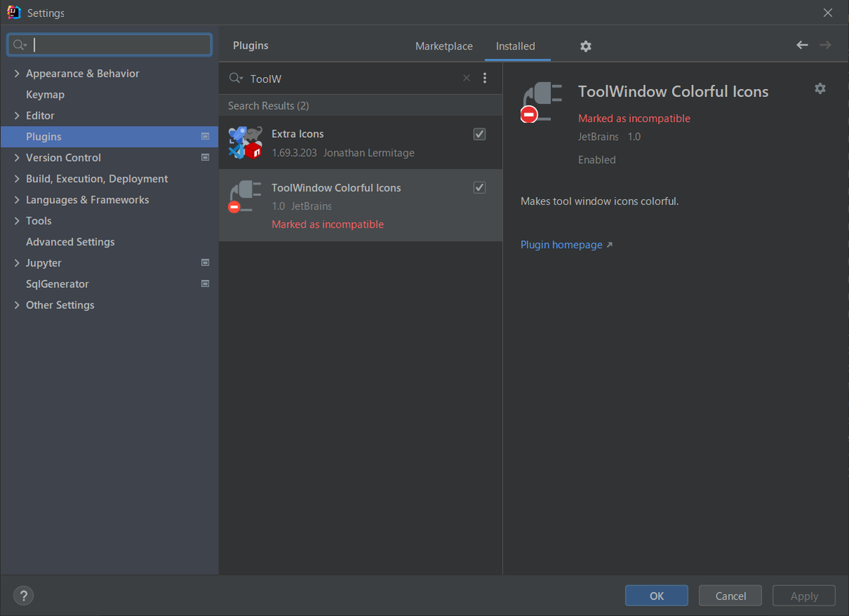Viewport: 849px width, 616px height.
Task: Click the large plug icon in details pane
Action: point(543,103)
